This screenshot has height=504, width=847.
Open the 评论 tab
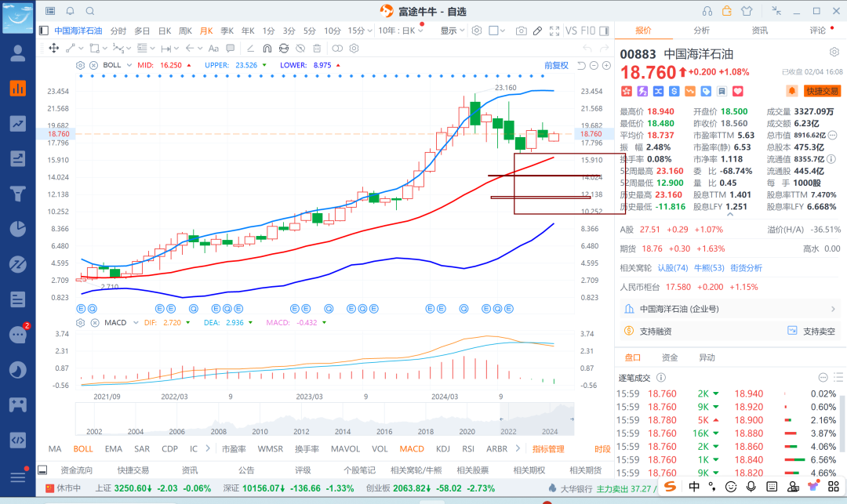817,31
